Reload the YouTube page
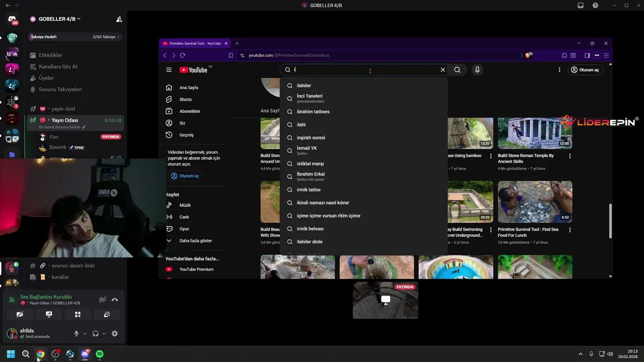 pos(183,55)
